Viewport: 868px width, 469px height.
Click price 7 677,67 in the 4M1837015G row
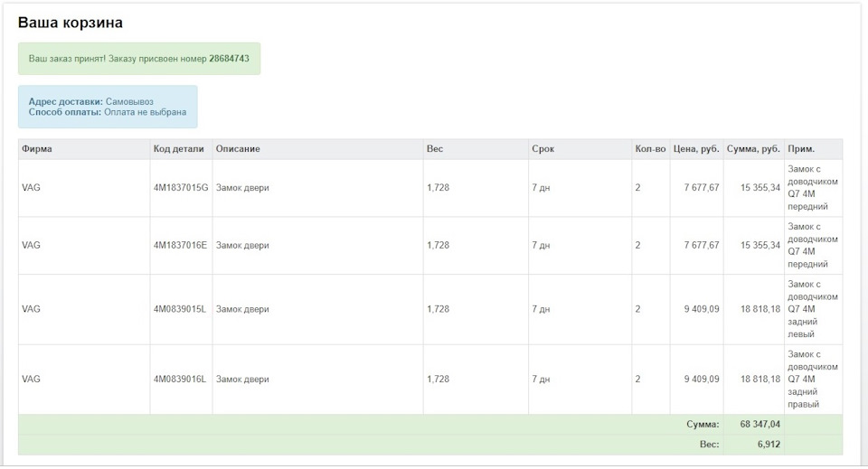point(702,188)
